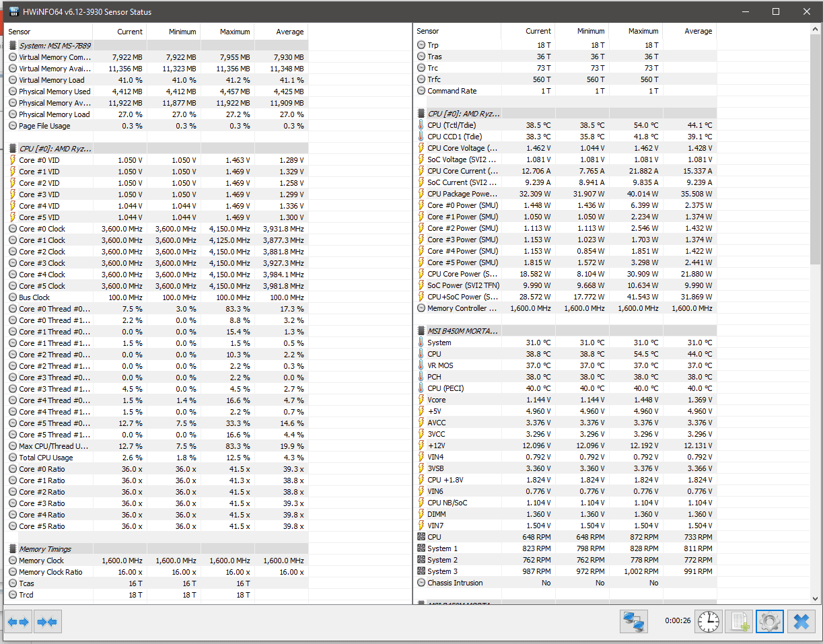Click the left panel Current column header

tap(120, 32)
